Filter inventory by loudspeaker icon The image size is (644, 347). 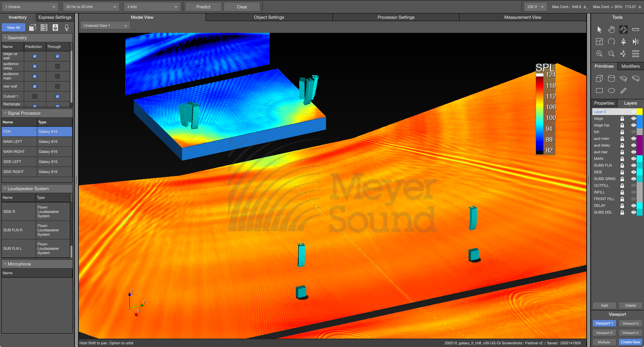click(x=55, y=27)
